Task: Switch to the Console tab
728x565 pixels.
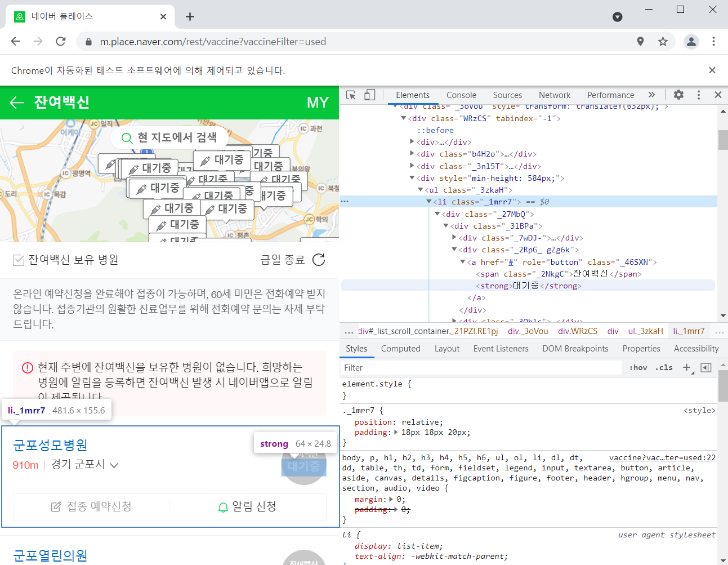Action: tap(461, 95)
